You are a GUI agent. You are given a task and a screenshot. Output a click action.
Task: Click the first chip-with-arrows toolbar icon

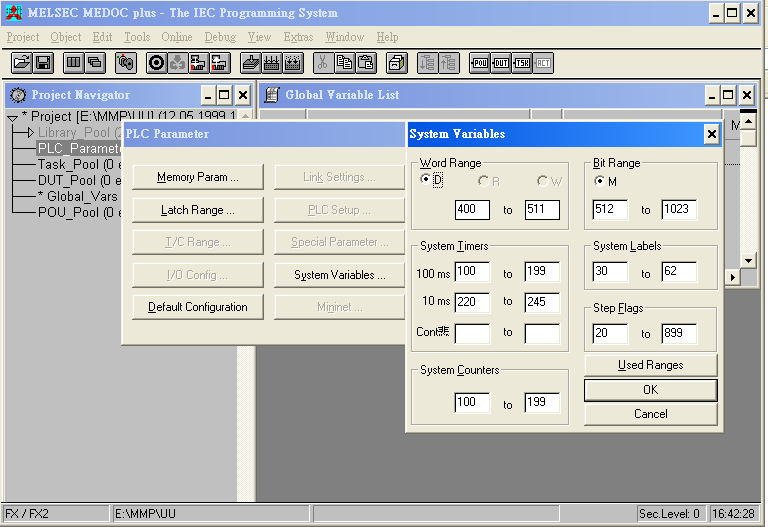(x=272, y=63)
